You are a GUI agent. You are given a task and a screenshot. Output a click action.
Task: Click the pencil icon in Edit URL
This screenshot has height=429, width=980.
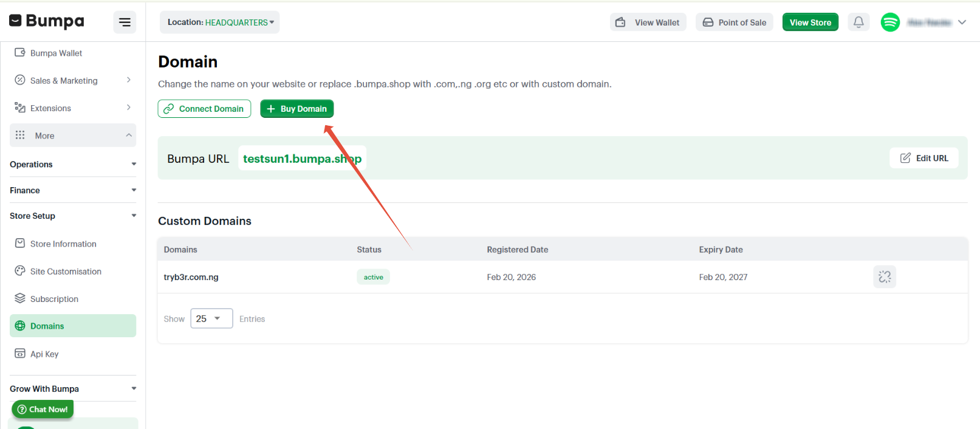pos(905,158)
